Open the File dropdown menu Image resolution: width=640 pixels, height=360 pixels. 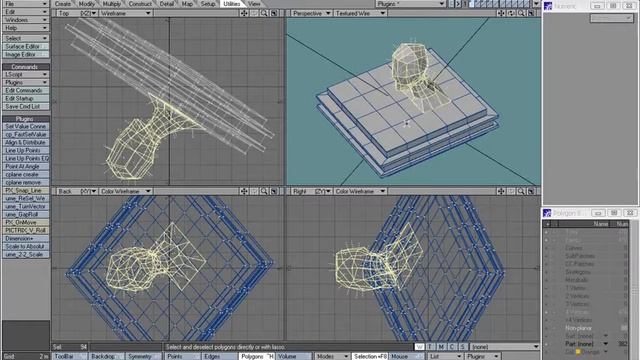(x=25, y=4)
